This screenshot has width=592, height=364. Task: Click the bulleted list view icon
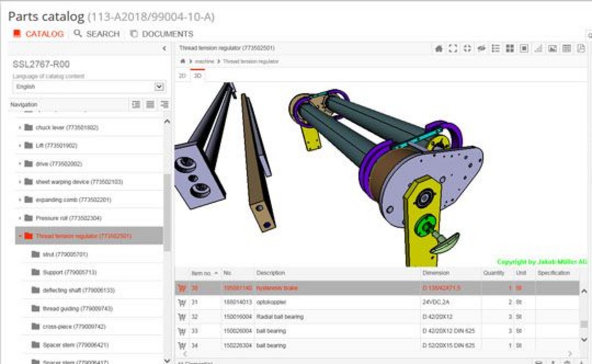[495, 49]
